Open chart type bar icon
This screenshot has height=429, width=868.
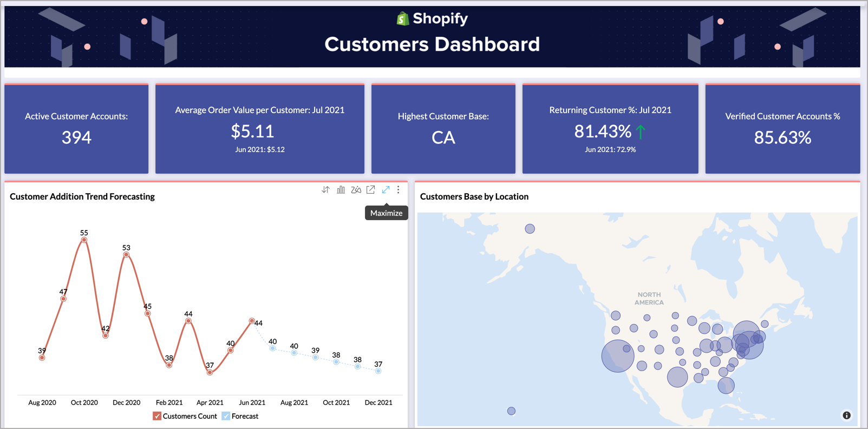(341, 190)
